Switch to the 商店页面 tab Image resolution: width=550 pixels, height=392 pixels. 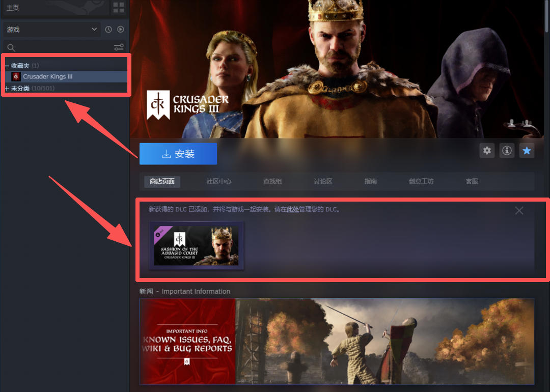point(162,181)
